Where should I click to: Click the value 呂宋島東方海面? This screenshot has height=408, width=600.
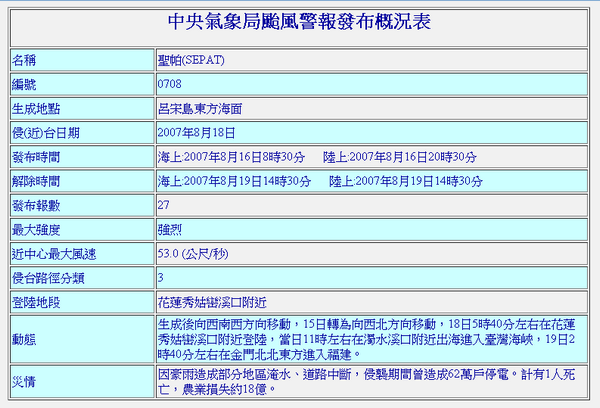tap(200, 109)
